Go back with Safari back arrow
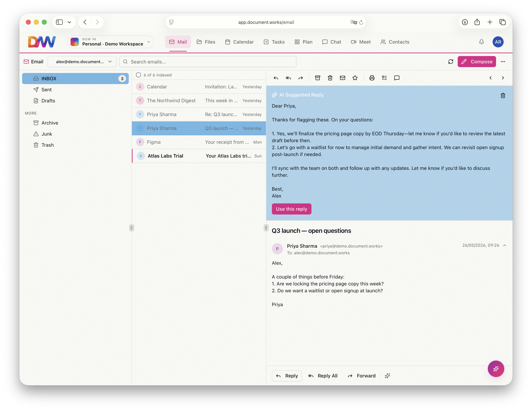The width and height of the screenshot is (532, 411). click(x=85, y=22)
